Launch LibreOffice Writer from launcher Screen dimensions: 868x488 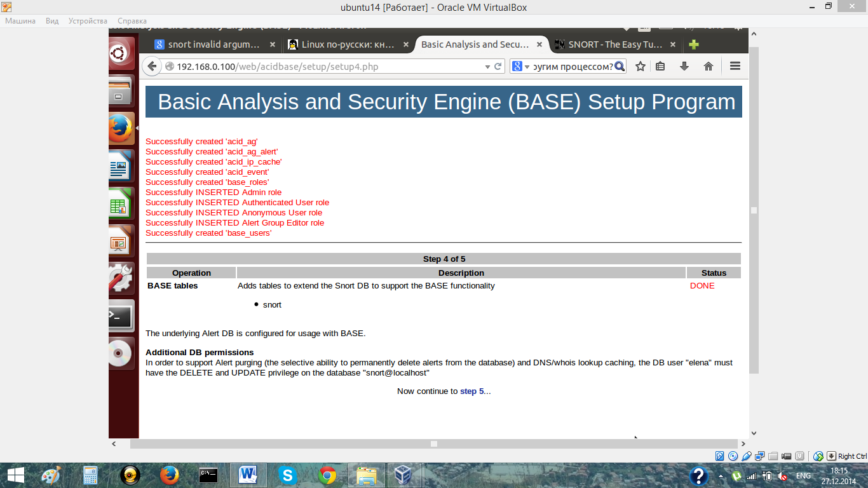tap(121, 166)
